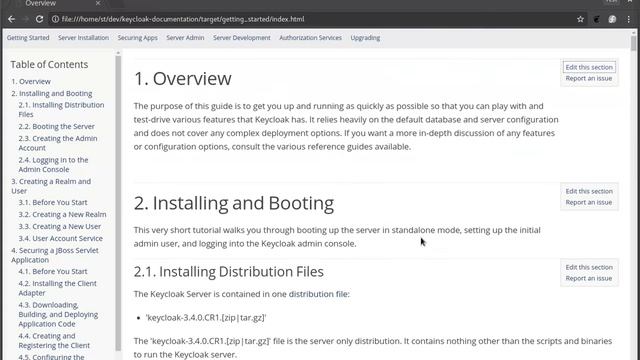
Task: Open 3.3 Creating a New User link
Action: tap(60, 227)
